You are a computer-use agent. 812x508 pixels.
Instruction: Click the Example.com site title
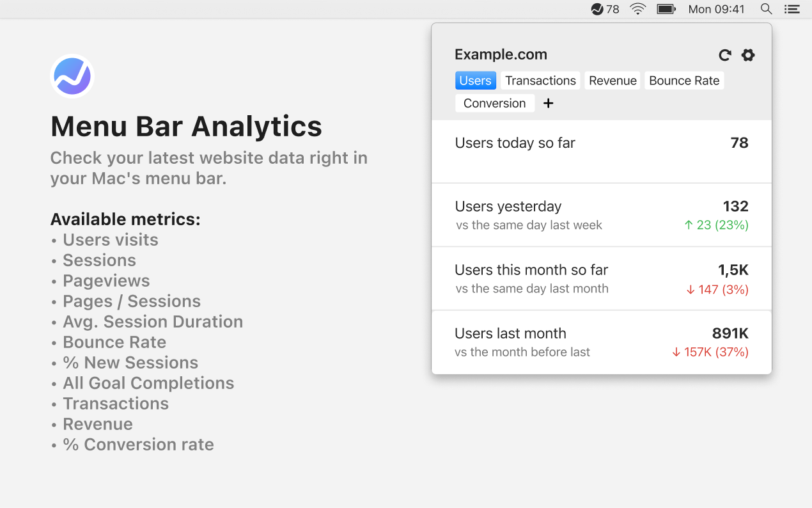(x=501, y=54)
